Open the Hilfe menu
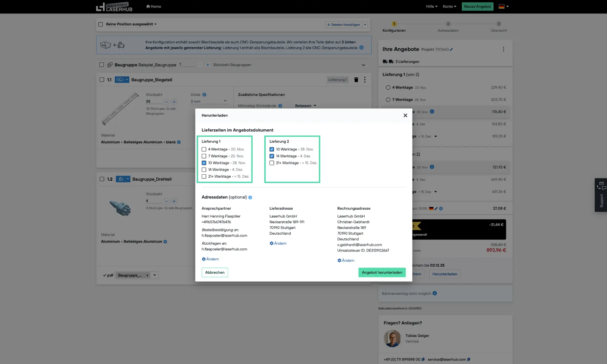607x364 pixels. pos(431,7)
